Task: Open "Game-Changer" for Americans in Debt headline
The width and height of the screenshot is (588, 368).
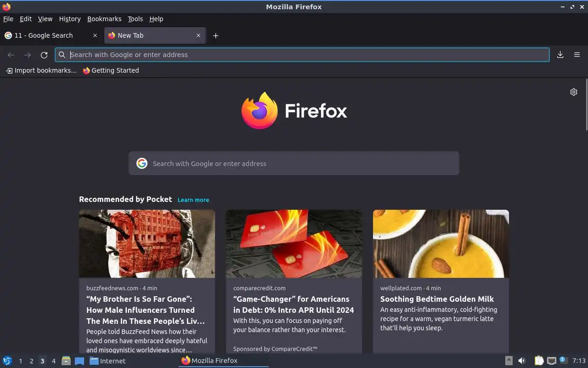Action: click(x=294, y=305)
